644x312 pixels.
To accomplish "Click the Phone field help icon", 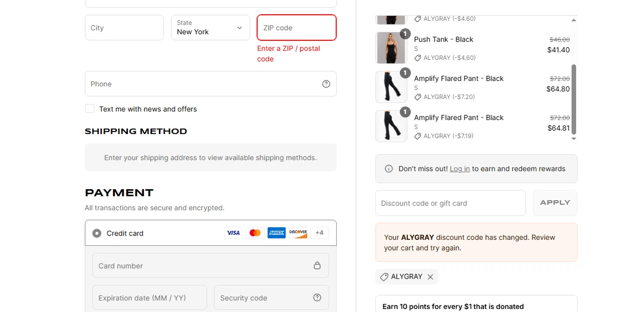I will (x=326, y=84).
